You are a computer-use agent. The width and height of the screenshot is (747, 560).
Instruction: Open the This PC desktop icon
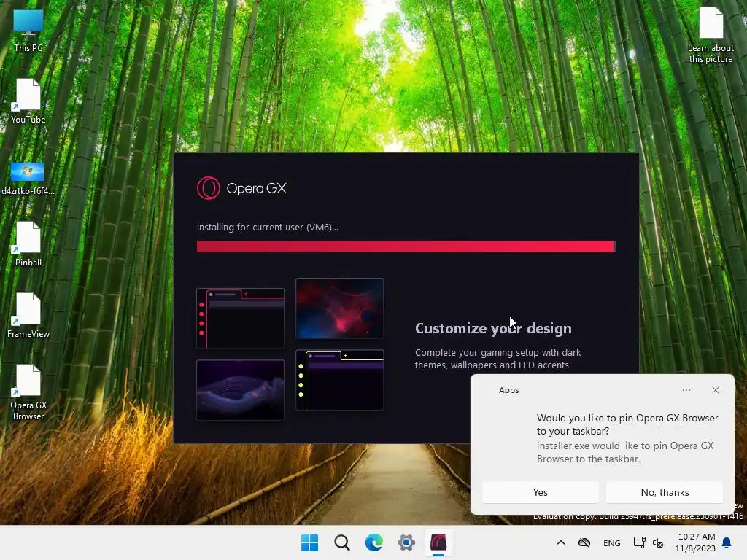point(28,30)
